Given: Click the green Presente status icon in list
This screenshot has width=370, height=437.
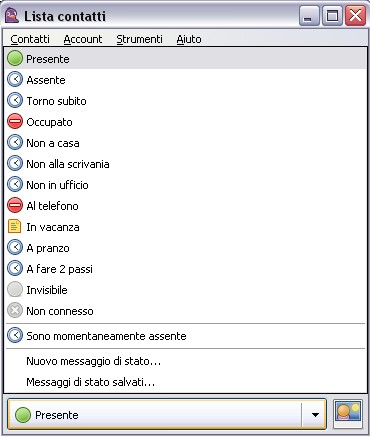Looking at the screenshot, I should pos(15,59).
